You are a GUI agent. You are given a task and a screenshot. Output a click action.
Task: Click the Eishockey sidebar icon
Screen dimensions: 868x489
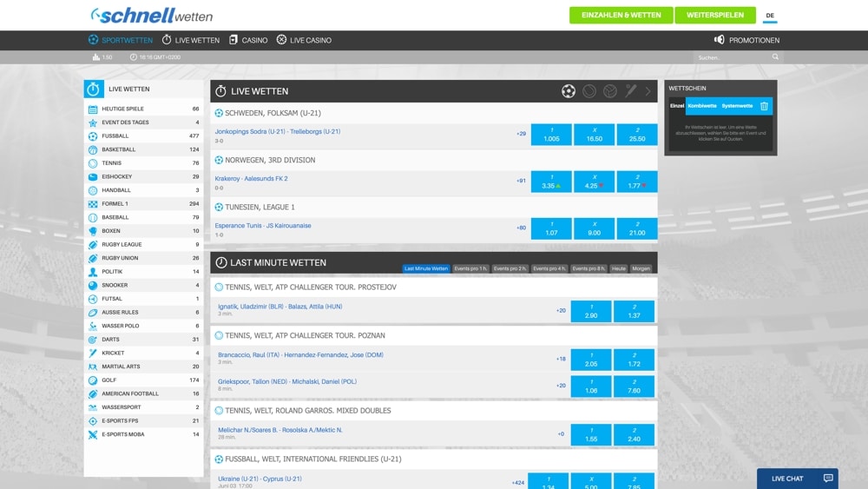pos(93,176)
